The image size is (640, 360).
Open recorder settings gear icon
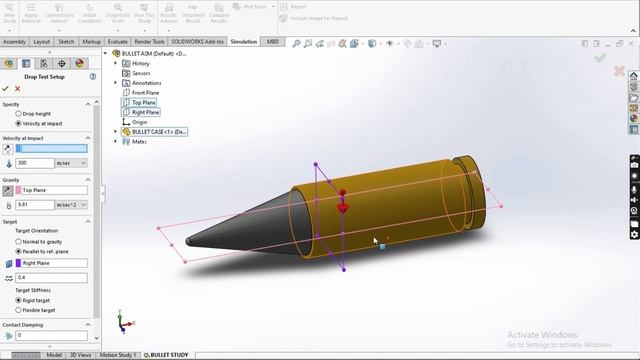click(x=634, y=235)
